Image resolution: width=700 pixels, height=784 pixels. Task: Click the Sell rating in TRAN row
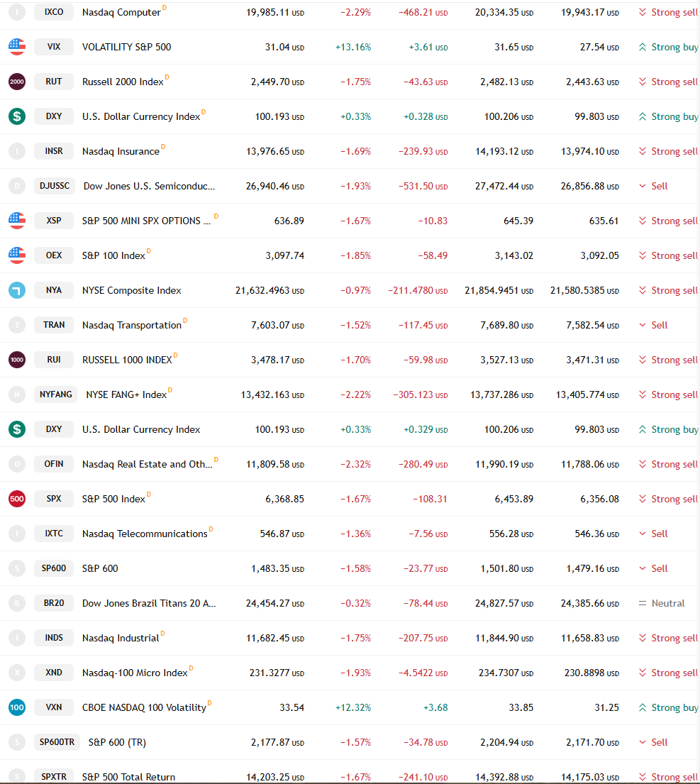tap(653, 325)
